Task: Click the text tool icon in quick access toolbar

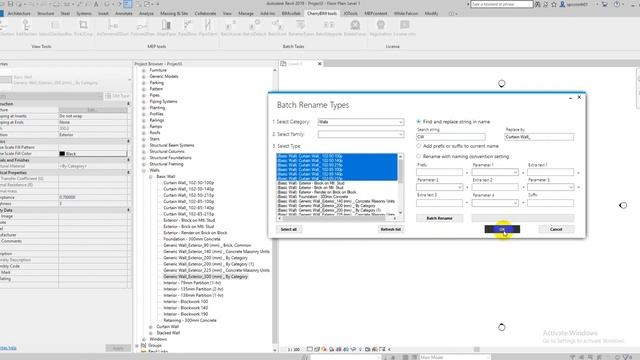Action: click(x=96, y=4)
